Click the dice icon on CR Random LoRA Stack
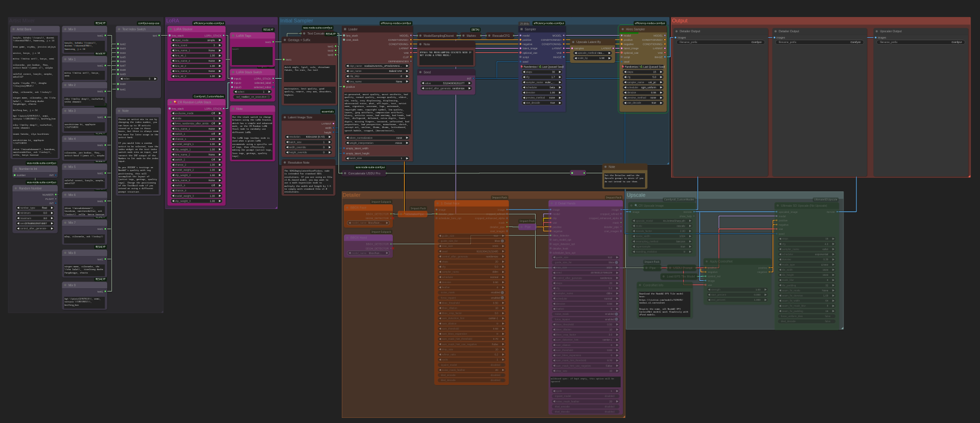 tap(175, 102)
